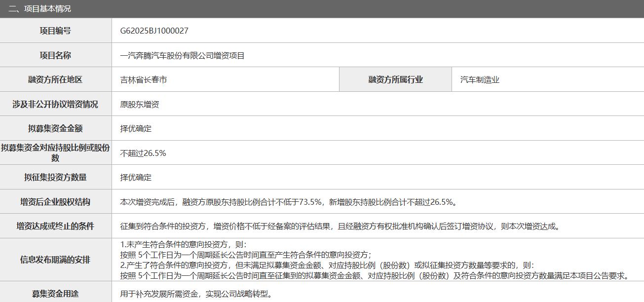Select the industry value 汽车制造业
The width and height of the screenshot is (644, 302).
(x=480, y=79)
